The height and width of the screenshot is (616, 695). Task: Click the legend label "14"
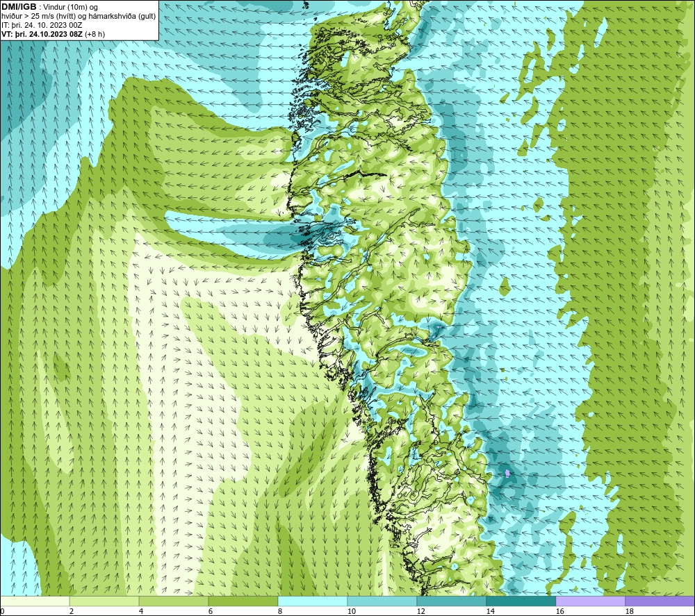tap(490, 611)
